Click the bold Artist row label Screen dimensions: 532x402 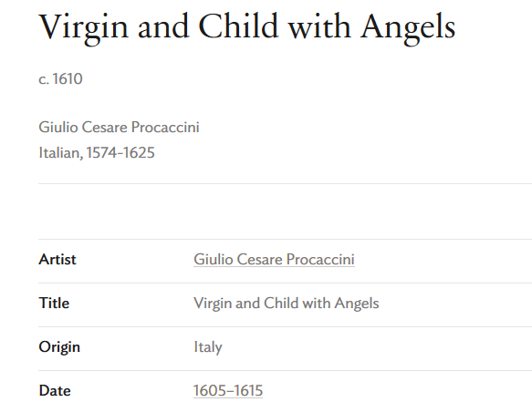click(x=57, y=260)
